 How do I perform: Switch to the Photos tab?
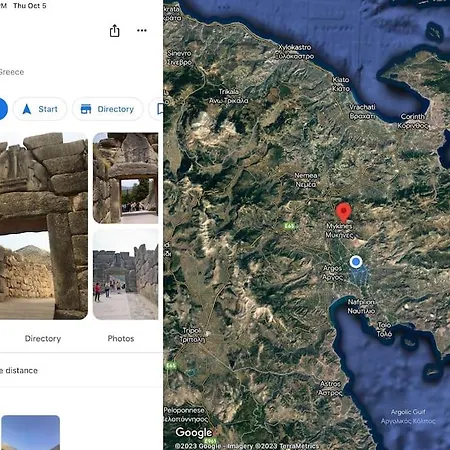point(121,339)
